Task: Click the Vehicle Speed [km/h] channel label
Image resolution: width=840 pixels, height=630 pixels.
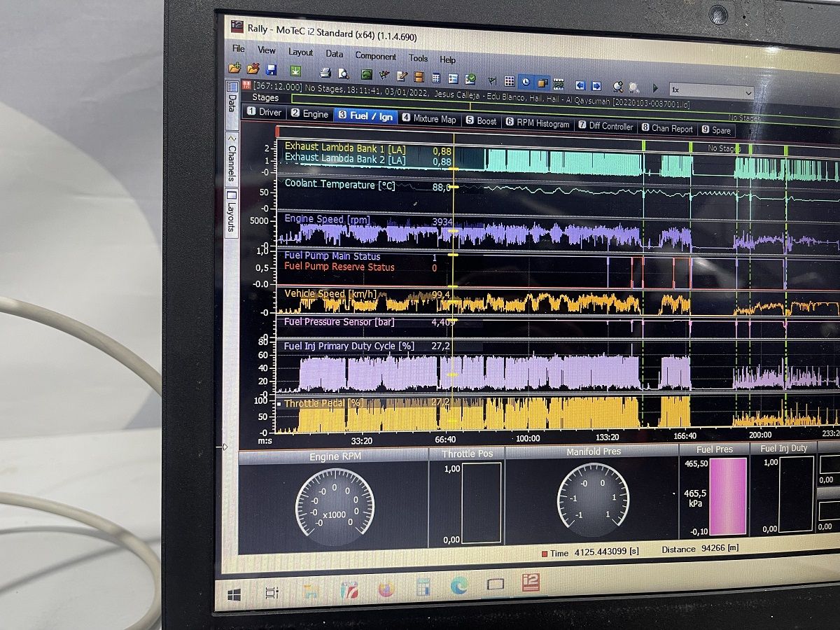Action: click(x=330, y=294)
